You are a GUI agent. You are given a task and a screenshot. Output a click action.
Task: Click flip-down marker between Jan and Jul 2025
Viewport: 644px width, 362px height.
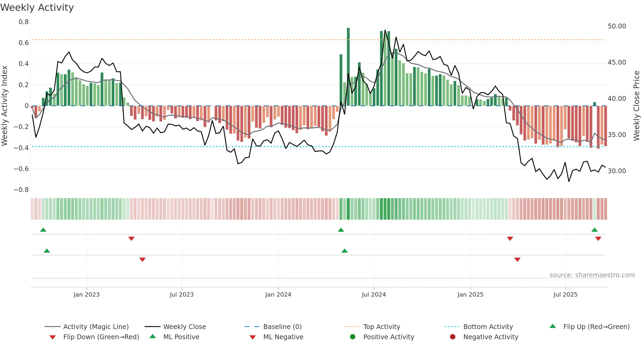[510, 239]
